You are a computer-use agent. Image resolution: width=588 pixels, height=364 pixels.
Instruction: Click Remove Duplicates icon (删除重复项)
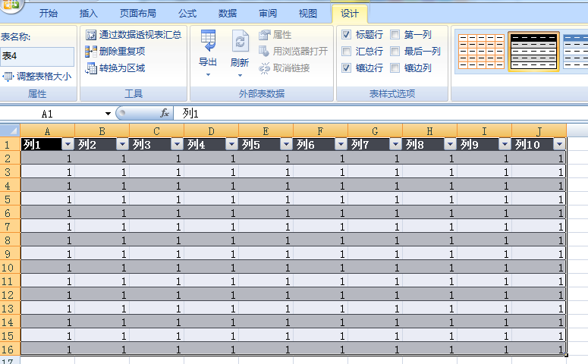pyautogui.click(x=91, y=52)
